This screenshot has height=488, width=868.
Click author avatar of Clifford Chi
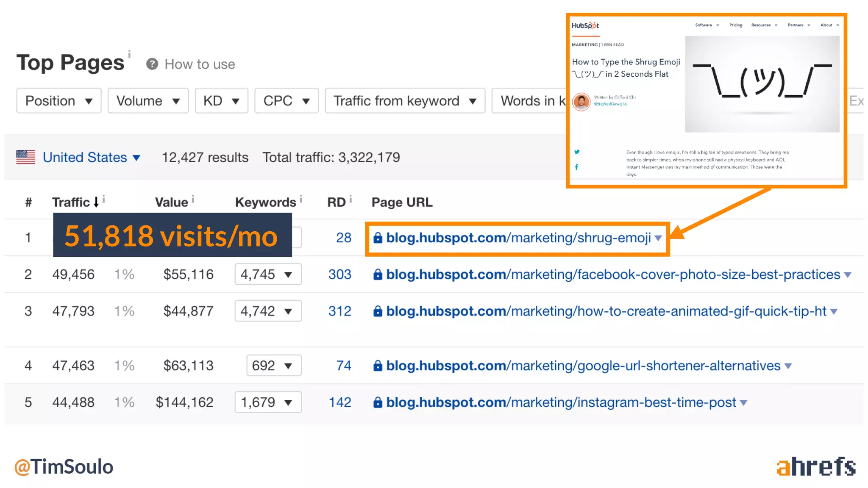coord(581,102)
